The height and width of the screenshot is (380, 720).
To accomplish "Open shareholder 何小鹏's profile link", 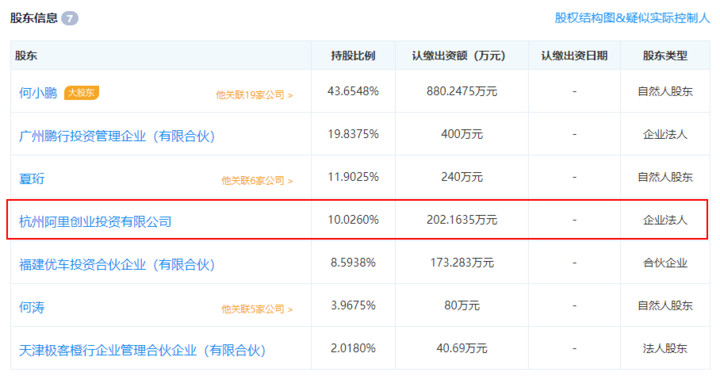I will [38, 93].
